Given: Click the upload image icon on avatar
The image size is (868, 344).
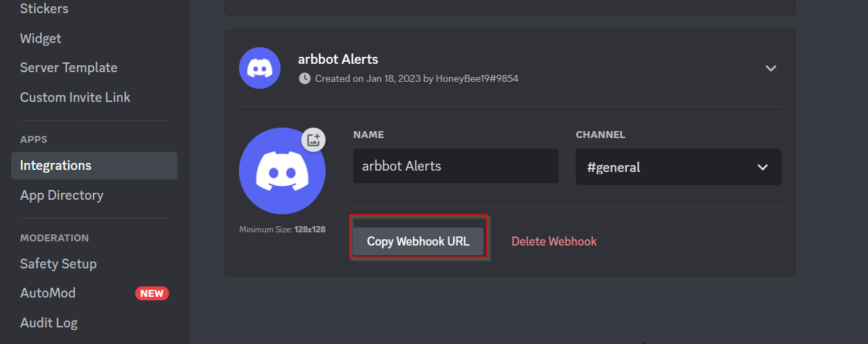Looking at the screenshot, I should point(313,139).
